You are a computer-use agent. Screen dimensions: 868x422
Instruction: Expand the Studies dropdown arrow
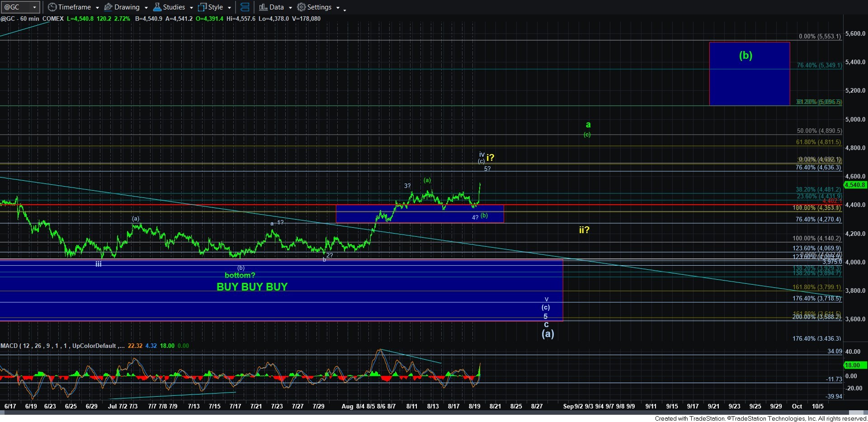[x=191, y=8]
